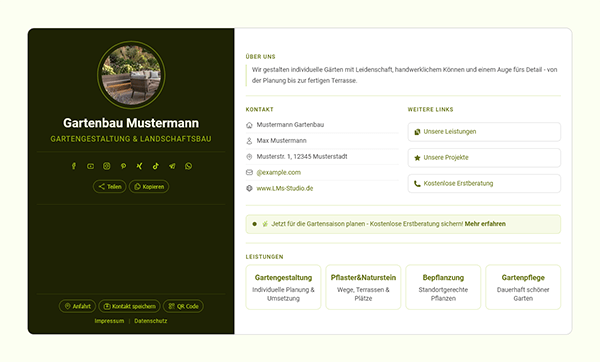Open the Instagram social icon

click(x=107, y=166)
